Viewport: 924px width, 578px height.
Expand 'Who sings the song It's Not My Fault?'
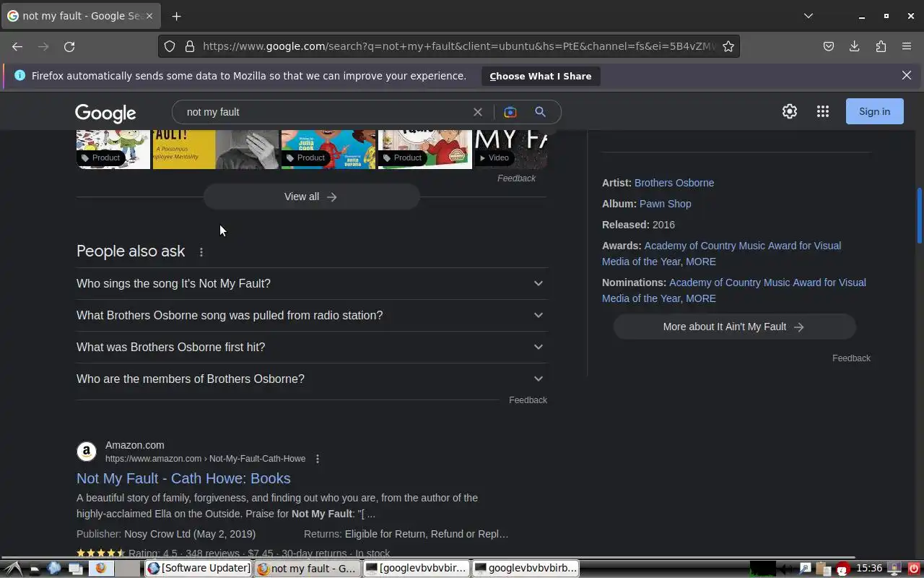[312, 283]
